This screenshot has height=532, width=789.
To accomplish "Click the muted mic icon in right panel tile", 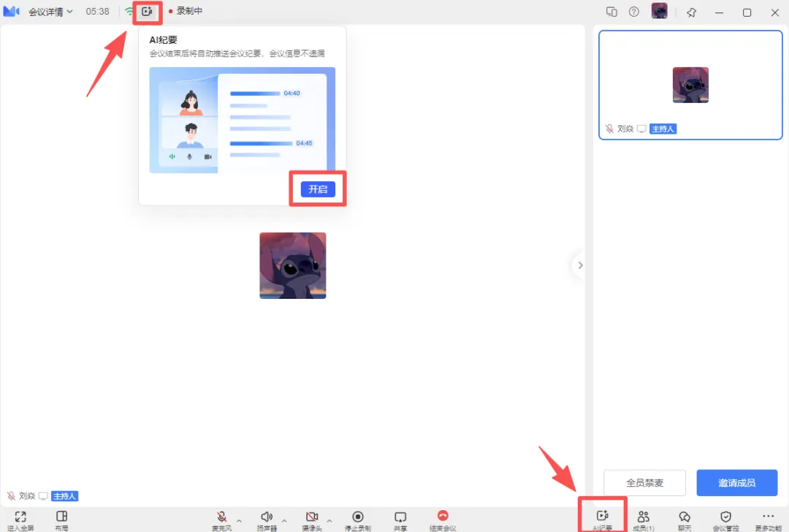I will (x=609, y=129).
